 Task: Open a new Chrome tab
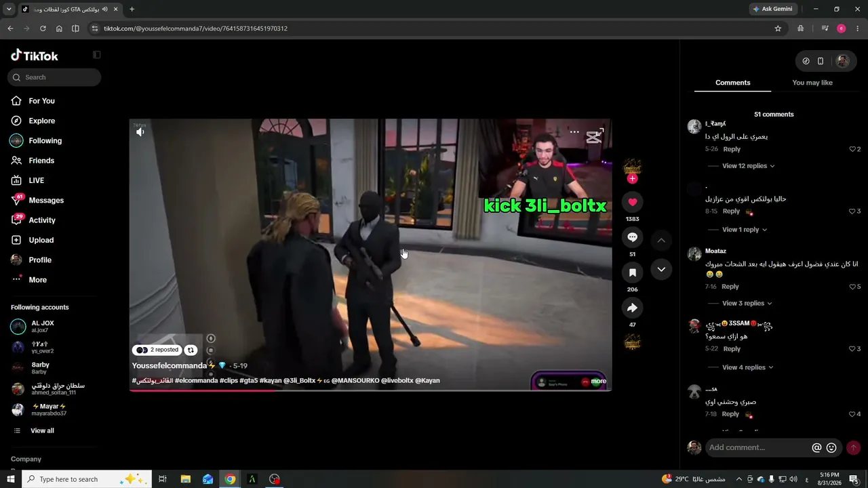132,9
